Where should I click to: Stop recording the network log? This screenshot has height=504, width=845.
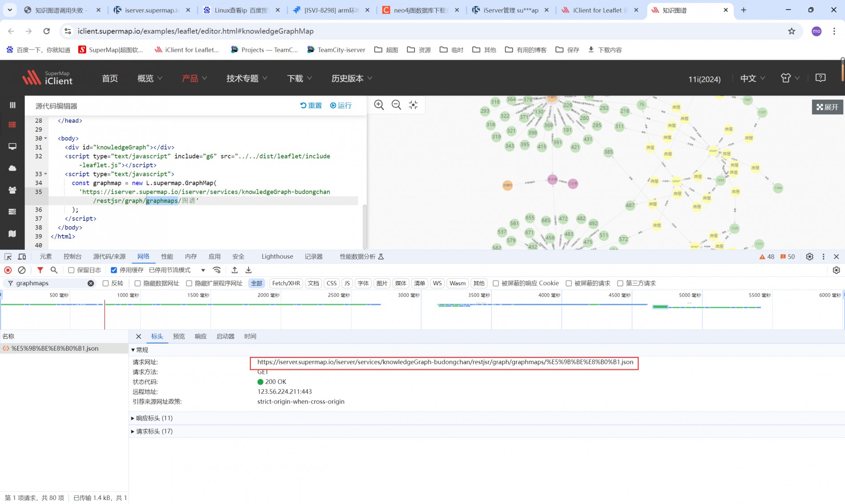[x=8, y=270]
